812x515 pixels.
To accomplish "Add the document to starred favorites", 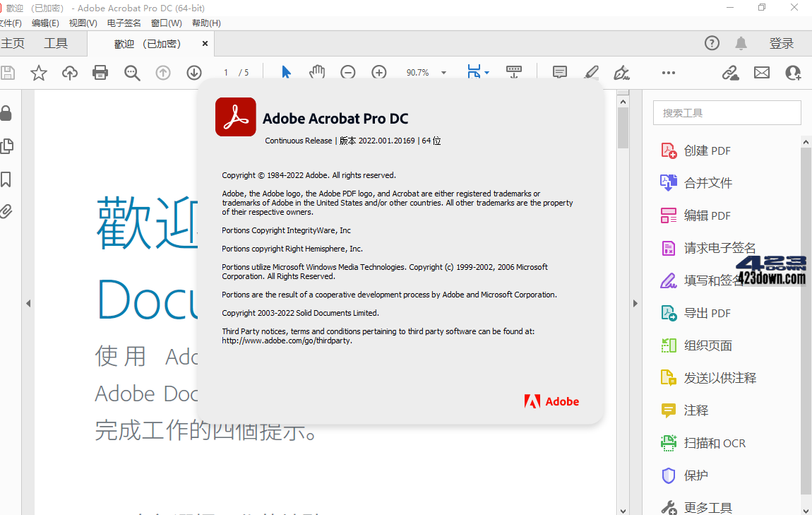I will [x=39, y=73].
